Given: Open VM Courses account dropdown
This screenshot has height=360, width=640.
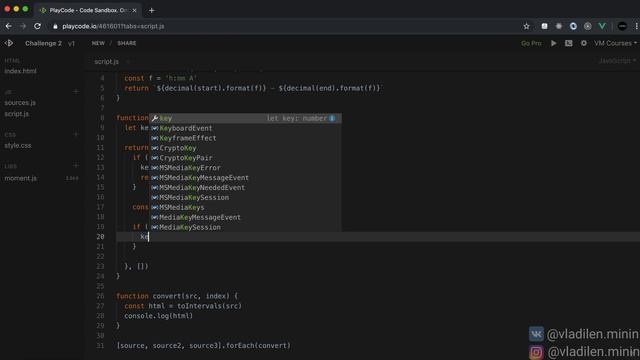Looking at the screenshot, I should [x=615, y=43].
